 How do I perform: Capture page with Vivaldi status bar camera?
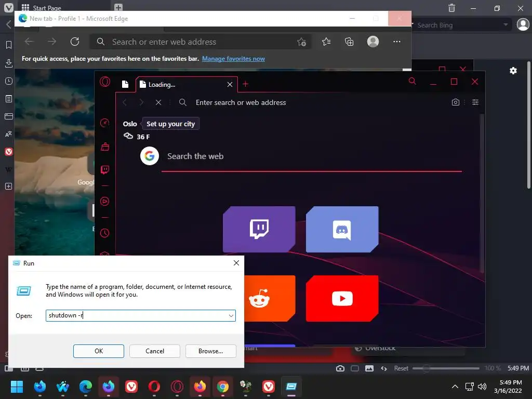340,368
